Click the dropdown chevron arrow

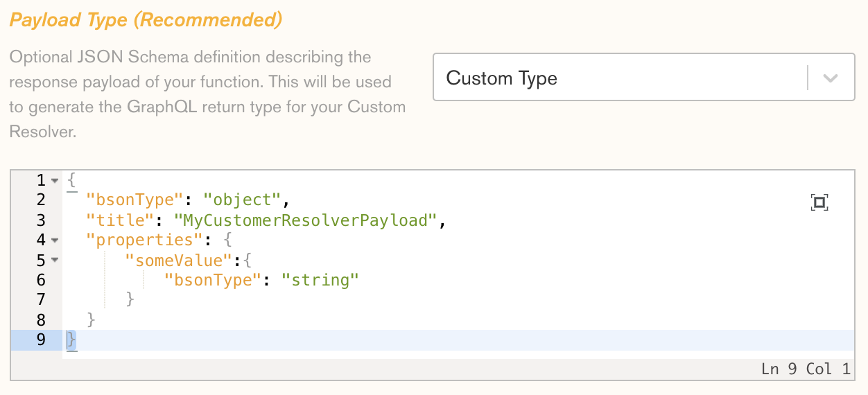click(831, 78)
